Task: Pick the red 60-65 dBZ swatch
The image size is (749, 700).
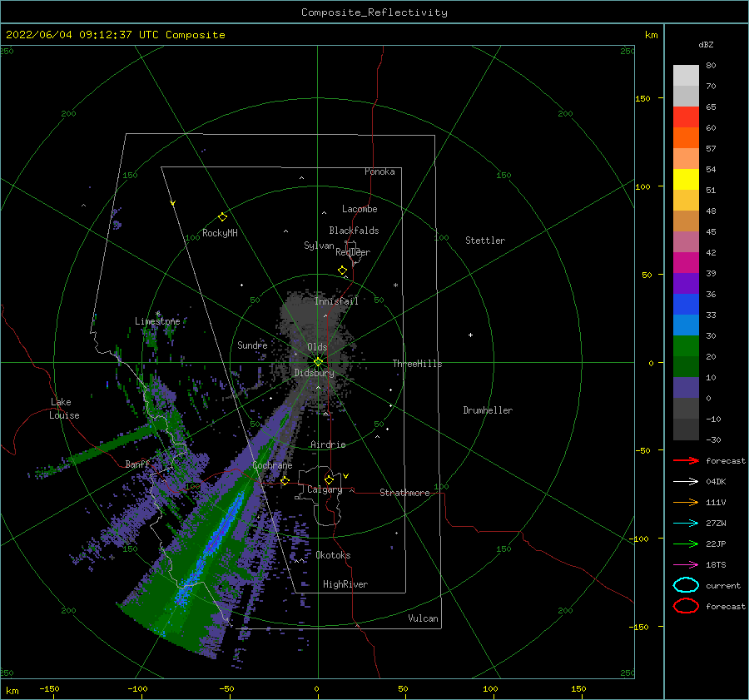Action: point(686,117)
